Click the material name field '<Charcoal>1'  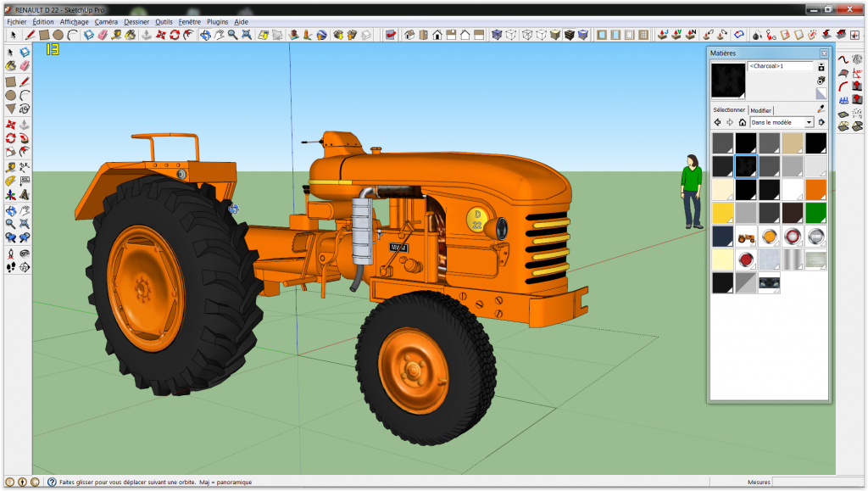(781, 66)
